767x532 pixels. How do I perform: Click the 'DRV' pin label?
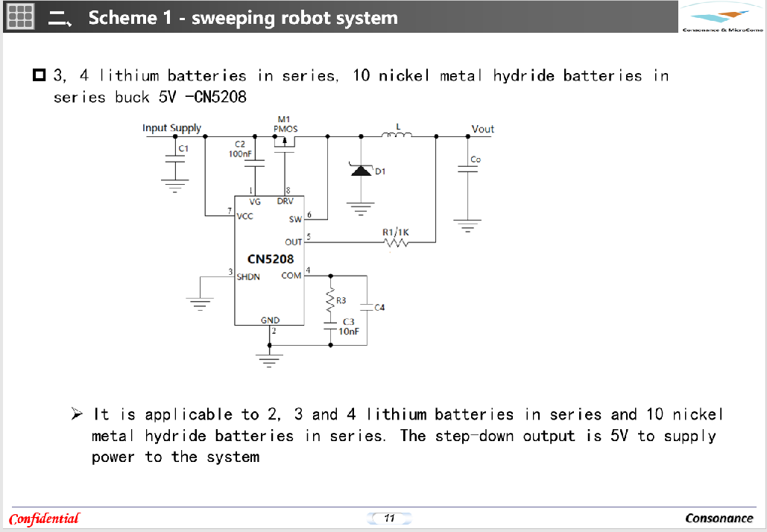(285, 201)
